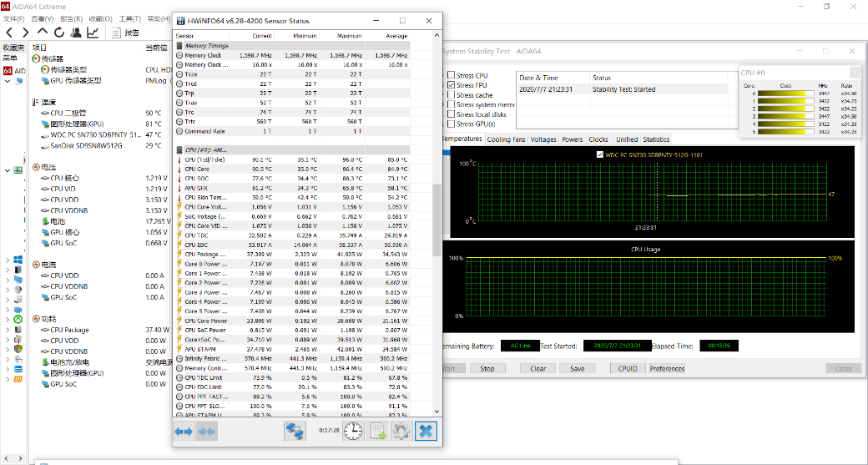
Task: Reset the HWiNFO clock timer icon
Action: (x=354, y=431)
